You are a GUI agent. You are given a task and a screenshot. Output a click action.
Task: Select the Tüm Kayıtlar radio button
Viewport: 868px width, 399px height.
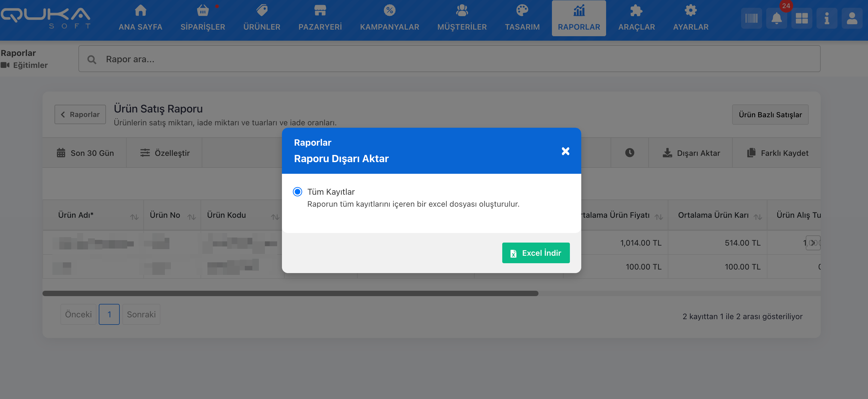297,192
